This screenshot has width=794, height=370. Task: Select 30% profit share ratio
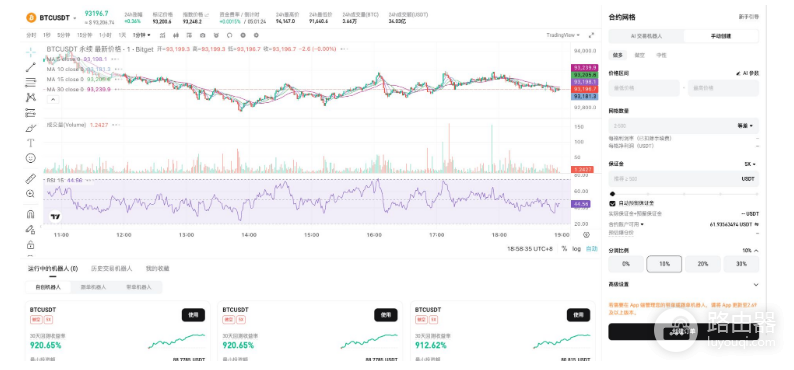741,264
